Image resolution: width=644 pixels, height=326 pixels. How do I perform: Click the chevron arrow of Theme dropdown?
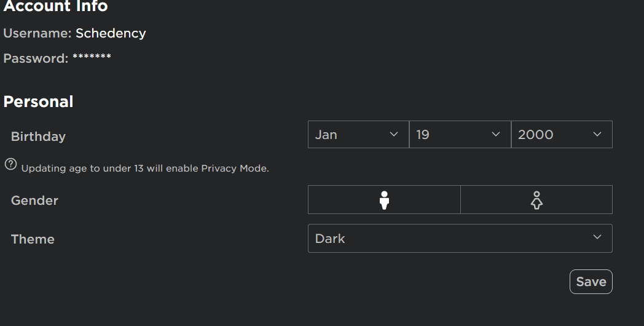pyautogui.click(x=597, y=237)
